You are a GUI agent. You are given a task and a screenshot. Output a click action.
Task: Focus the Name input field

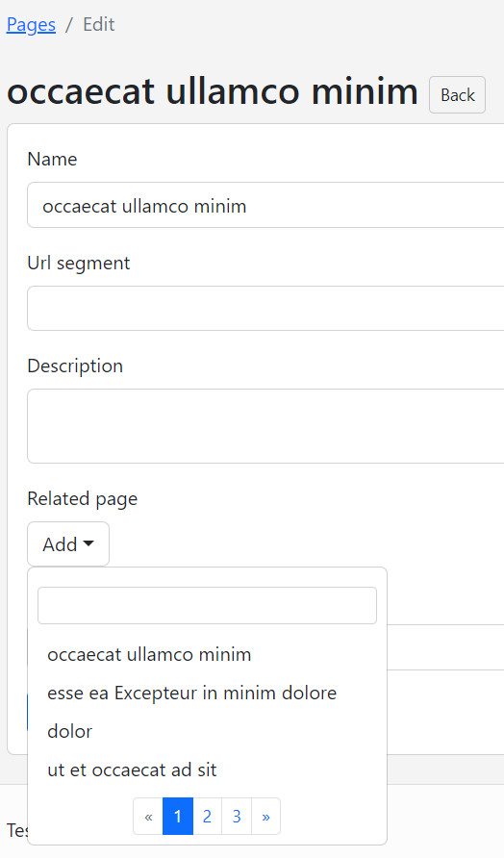click(266, 205)
